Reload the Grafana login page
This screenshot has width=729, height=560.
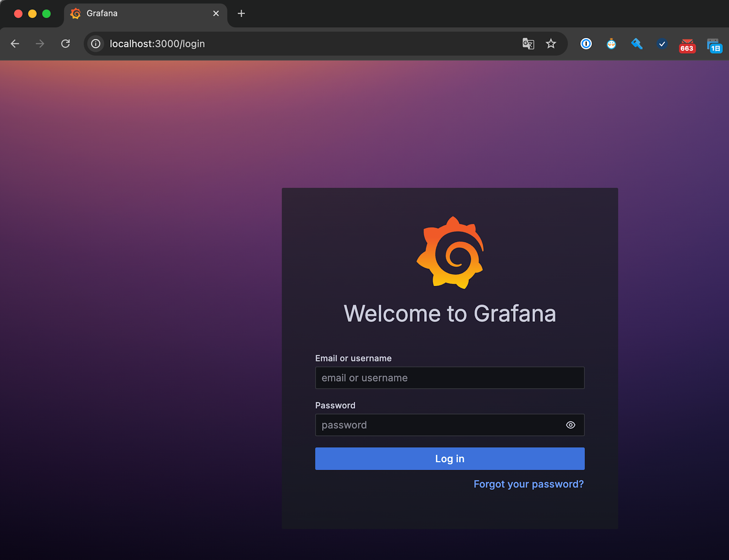click(66, 44)
